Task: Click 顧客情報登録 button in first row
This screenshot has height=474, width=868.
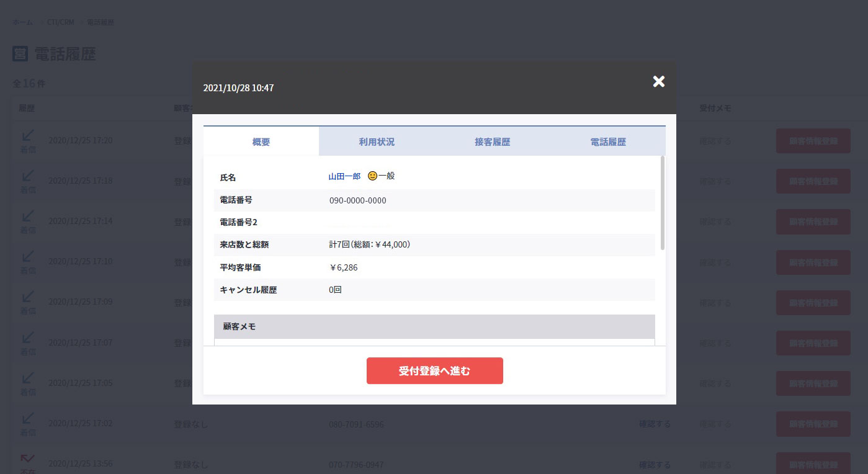Action: 813,141
